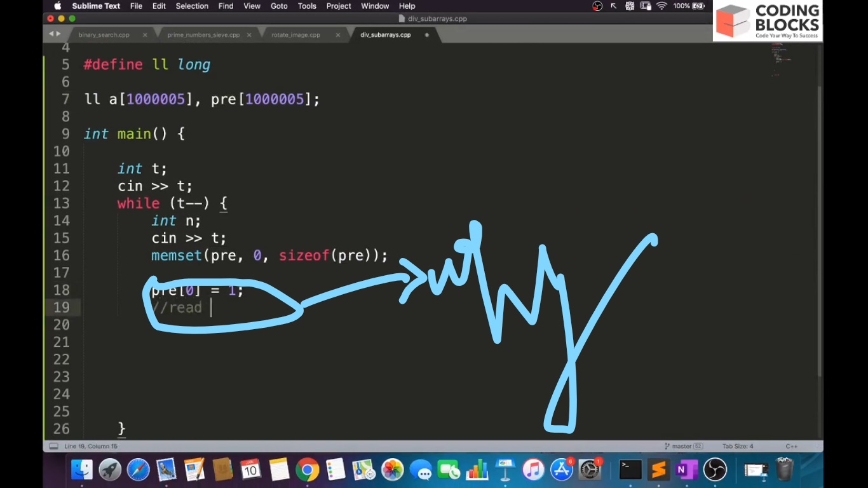The image size is (868, 488).
Task: Click the tab navigation back arrow
Action: pos(51,34)
